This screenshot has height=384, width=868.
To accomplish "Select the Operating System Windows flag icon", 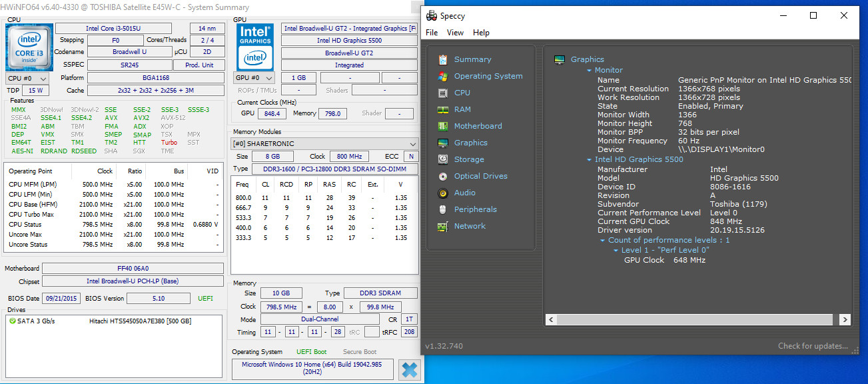I will [443, 76].
